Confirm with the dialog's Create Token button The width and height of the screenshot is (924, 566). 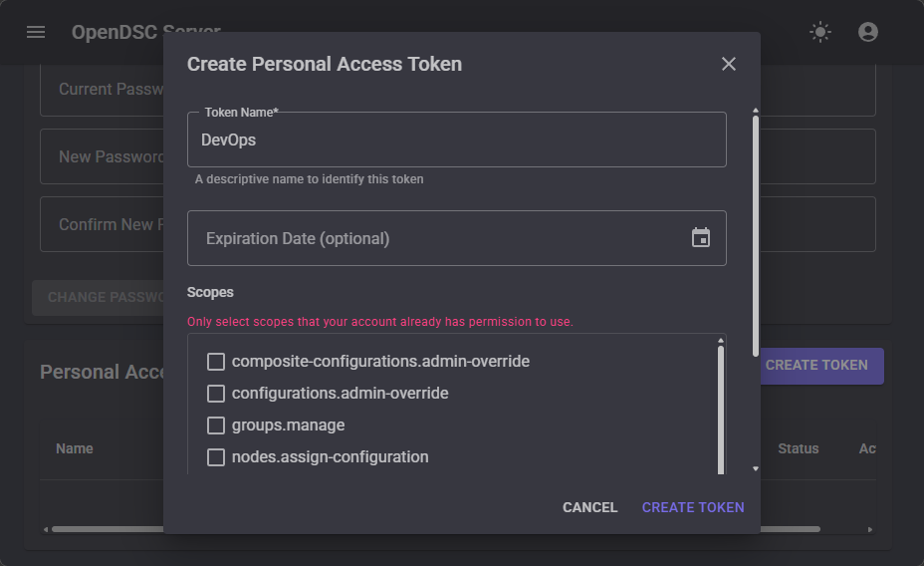tap(693, 507)
